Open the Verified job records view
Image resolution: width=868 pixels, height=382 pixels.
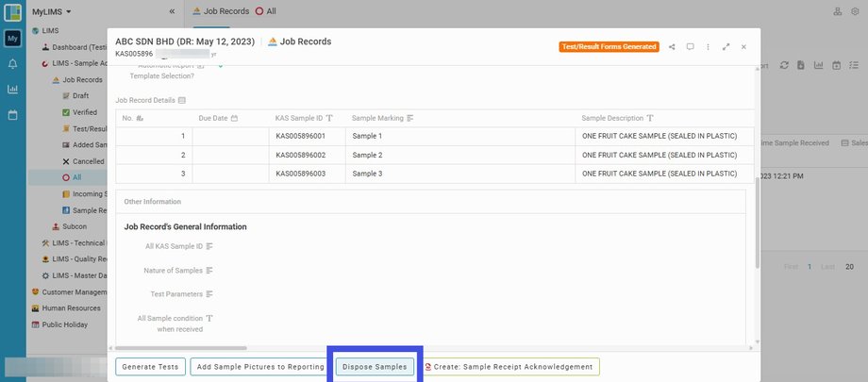pos(79,112)
